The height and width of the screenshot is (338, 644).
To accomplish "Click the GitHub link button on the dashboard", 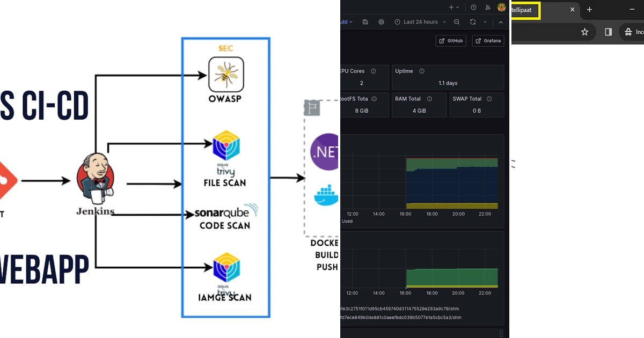I will pyautogui.click(x=451, y=40).
